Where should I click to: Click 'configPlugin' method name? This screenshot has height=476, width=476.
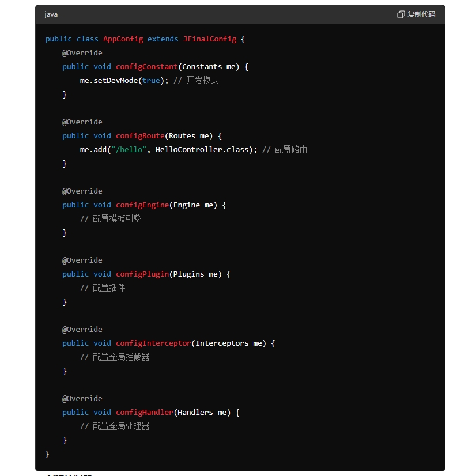(x=142, y=274)
